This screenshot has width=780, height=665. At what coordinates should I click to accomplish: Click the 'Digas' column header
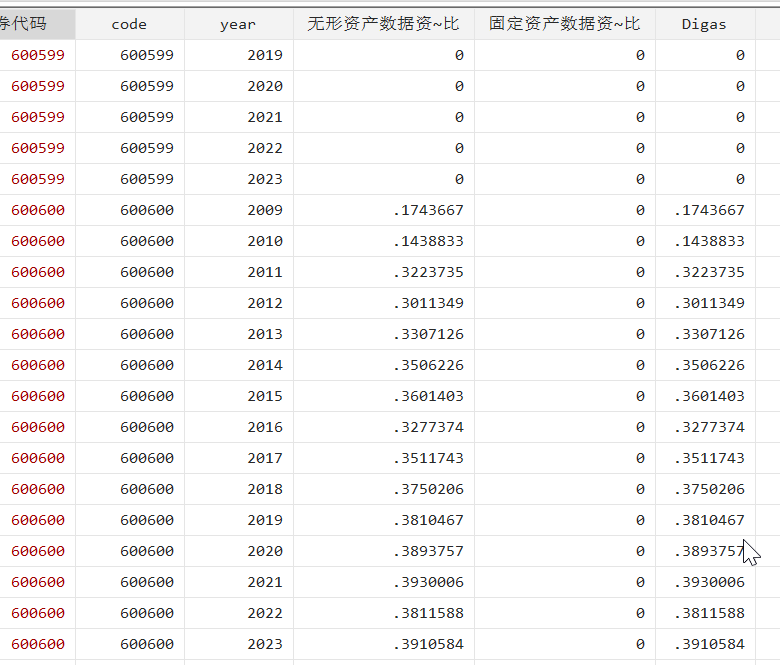(x=705, y=24)
